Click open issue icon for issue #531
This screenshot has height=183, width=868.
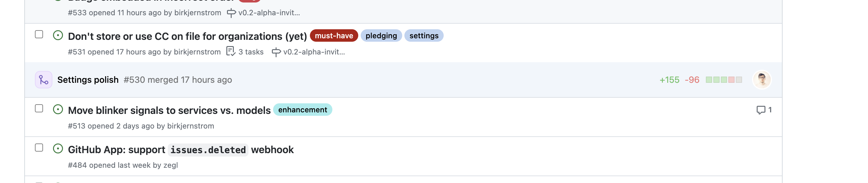pos(58,35)
